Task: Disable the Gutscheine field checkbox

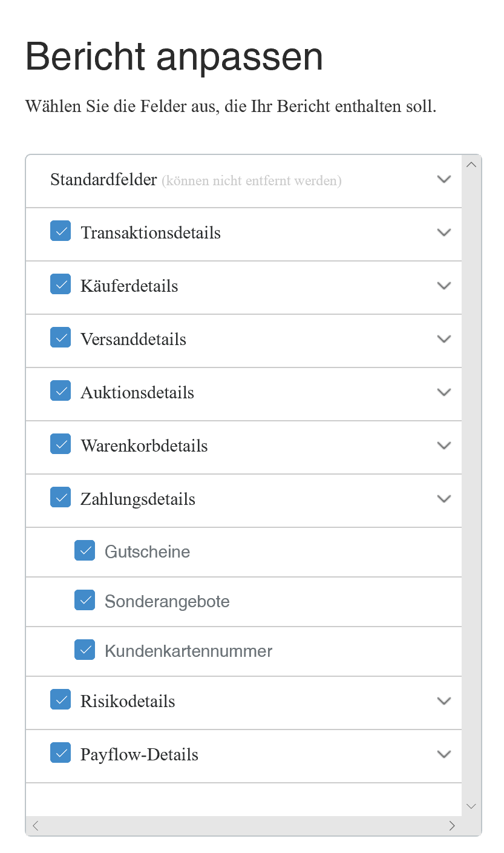Action: pyautogui.click(x=85, y=551)
